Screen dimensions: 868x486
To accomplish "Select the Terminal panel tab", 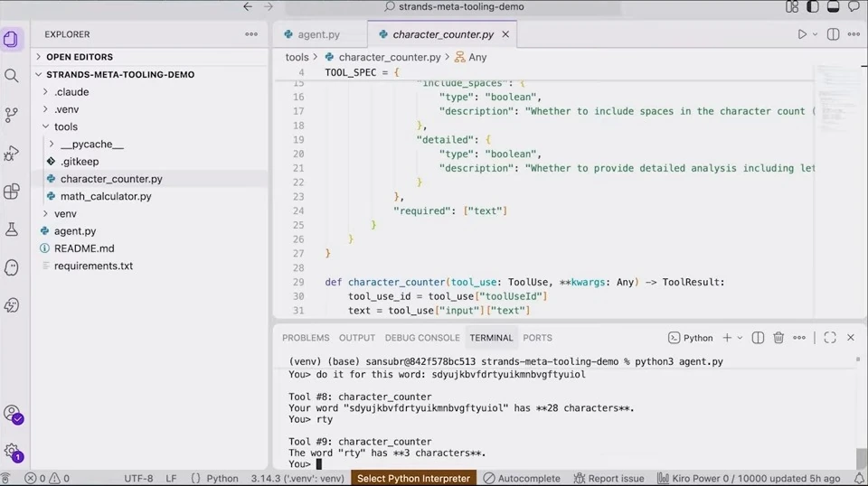I will tap(491, 338).
